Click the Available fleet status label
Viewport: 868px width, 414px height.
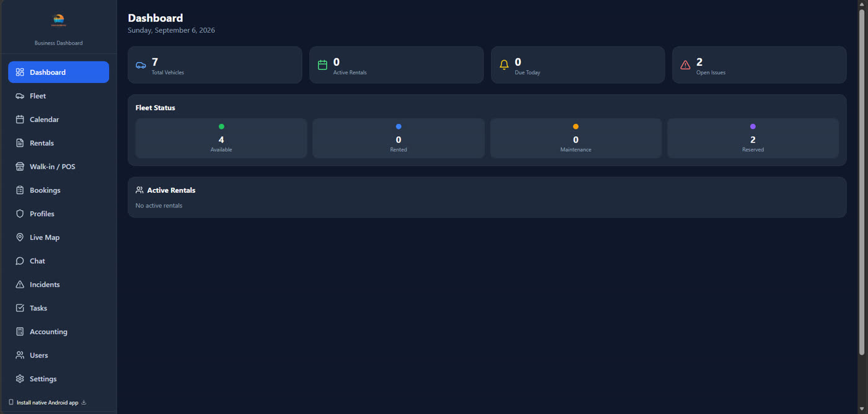221,149
